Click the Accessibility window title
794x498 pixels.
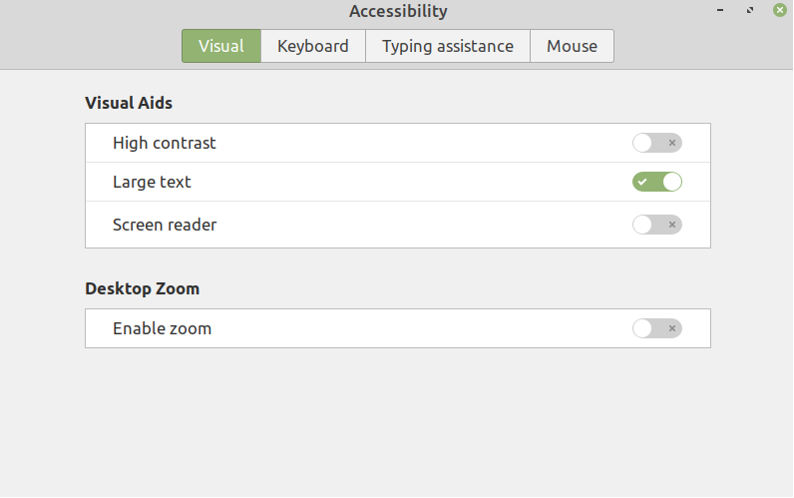[x=398, y=12]
